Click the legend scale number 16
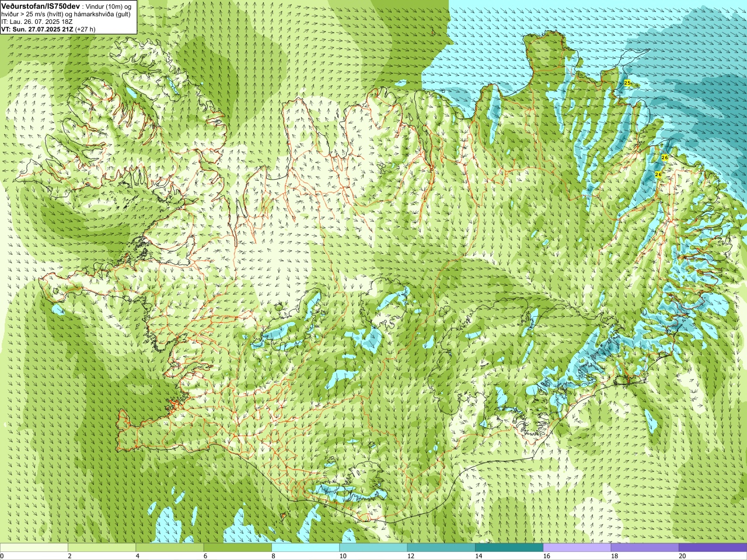Screen dimensions: 747x560 coord(546,556)
